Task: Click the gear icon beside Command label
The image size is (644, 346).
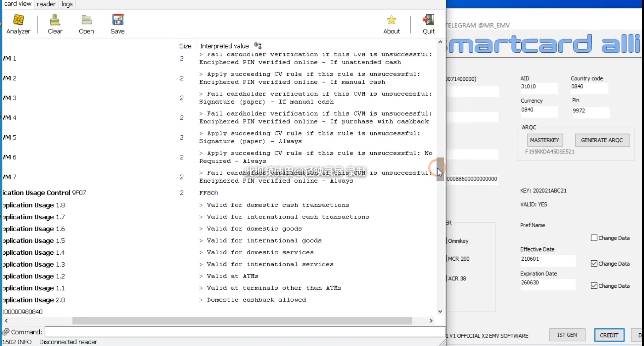Action: [6, 332]
